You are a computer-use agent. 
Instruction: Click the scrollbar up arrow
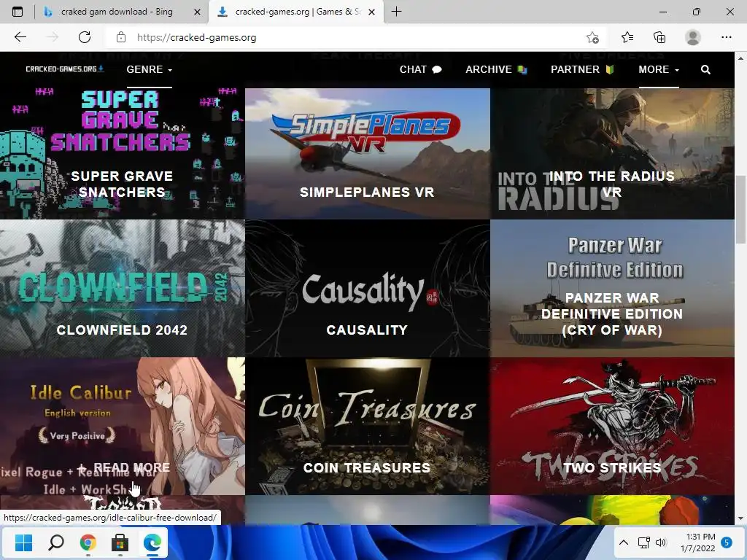(740, 58)
